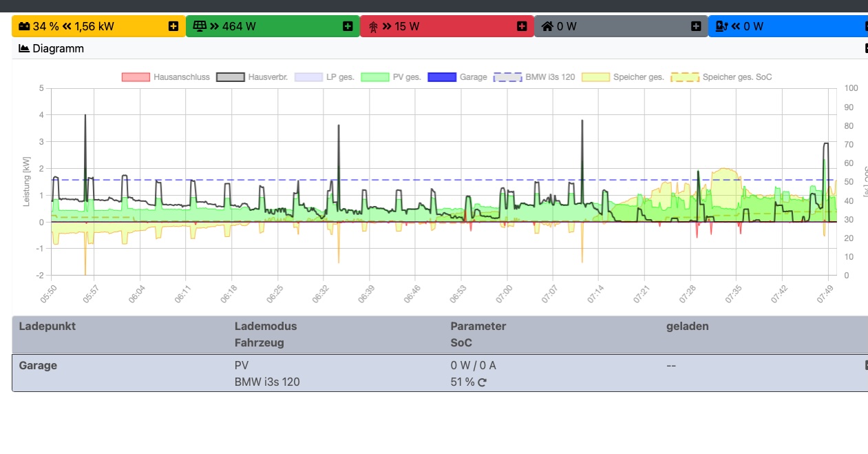Toggle Hausverbr. series in legend
Image resolution: width=868 pixels, height=454 pixels.
pos(252,77)
